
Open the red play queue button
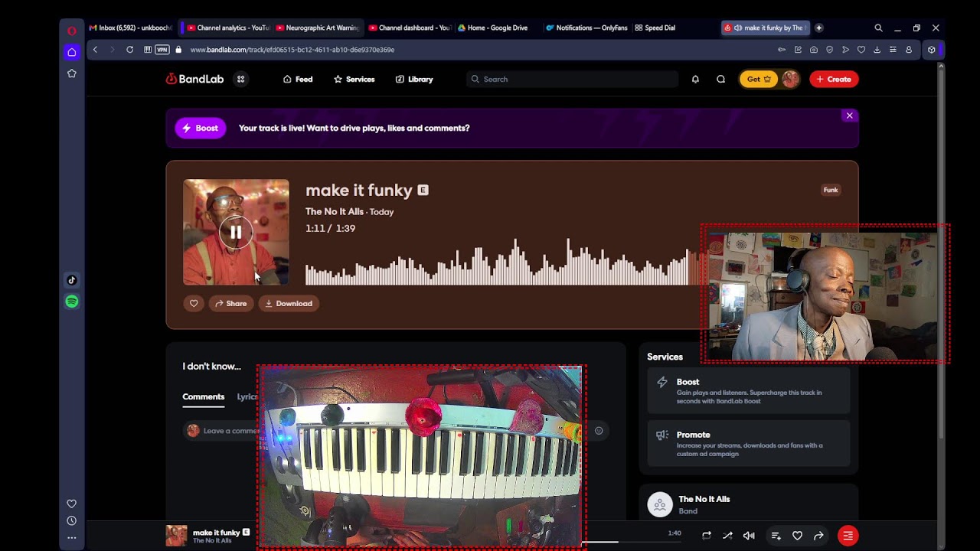point(848,536)
